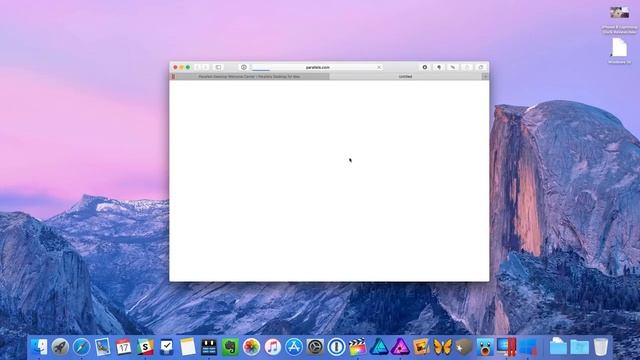This screenshot has width=640, height=360.
Task: Launch 1Password from the Dock
Action: pos(336,347)
